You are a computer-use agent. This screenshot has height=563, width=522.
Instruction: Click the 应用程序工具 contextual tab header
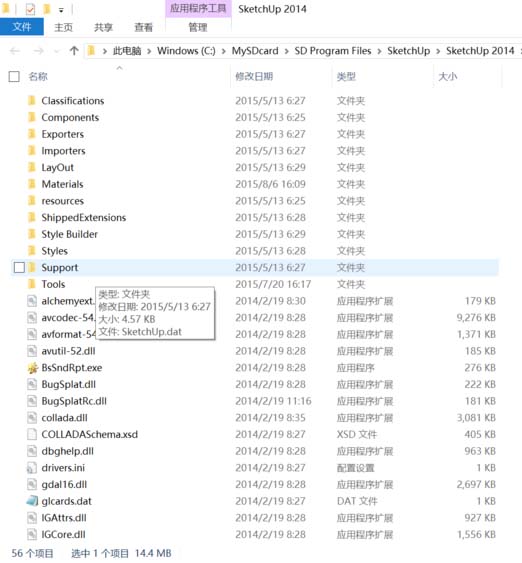tap(198, 9)
